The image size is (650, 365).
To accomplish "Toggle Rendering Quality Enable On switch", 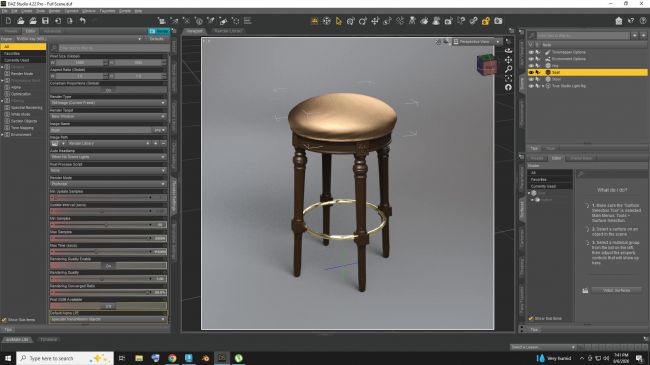I will [x=108, y=265].
